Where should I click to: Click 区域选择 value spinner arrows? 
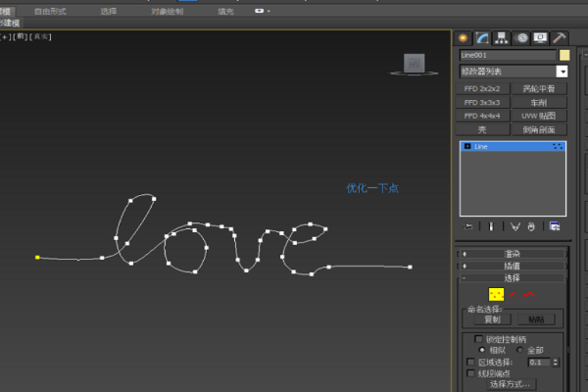click(x=556, y=362)
